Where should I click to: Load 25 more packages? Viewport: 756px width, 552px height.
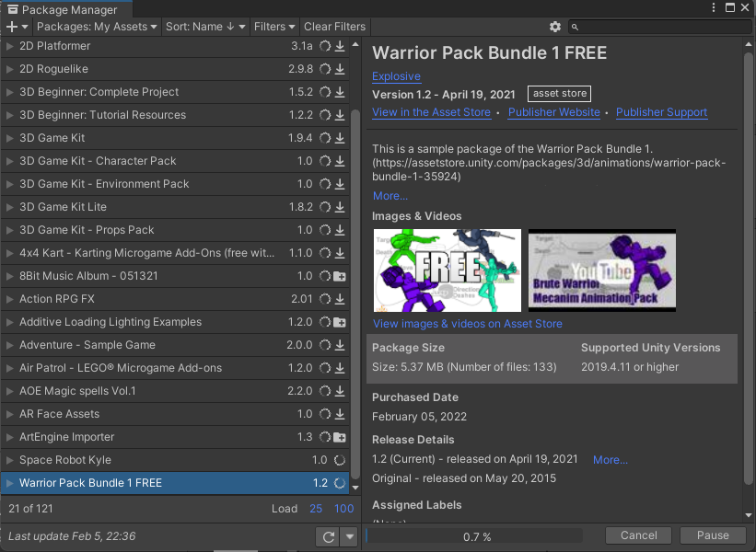(x=316, y=509)
